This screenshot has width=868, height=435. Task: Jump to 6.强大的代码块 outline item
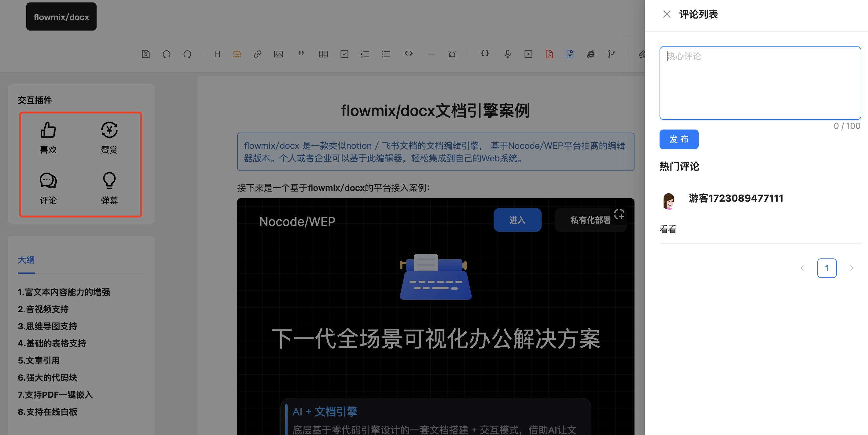(x=47, y=378)
